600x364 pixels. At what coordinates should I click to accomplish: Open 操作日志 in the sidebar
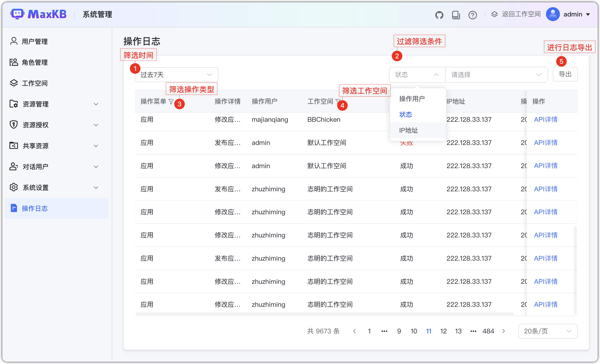pos(56,208)
